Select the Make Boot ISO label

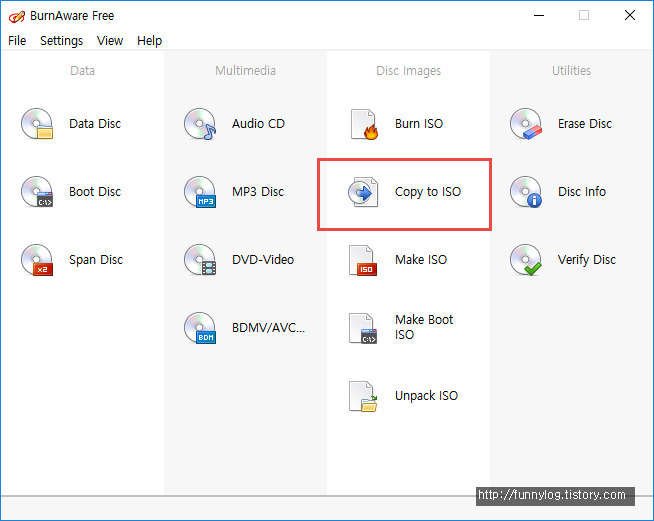[424, 327]
